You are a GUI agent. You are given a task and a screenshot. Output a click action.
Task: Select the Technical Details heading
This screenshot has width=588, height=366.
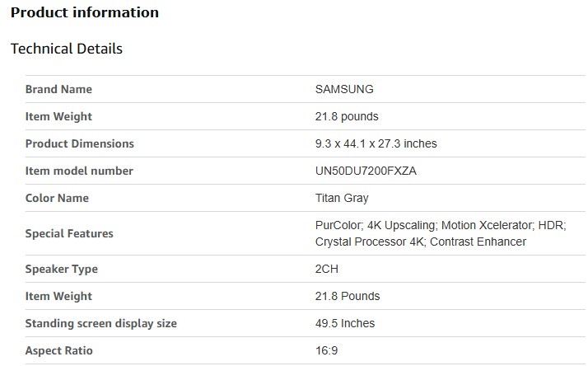pos(67,49)
